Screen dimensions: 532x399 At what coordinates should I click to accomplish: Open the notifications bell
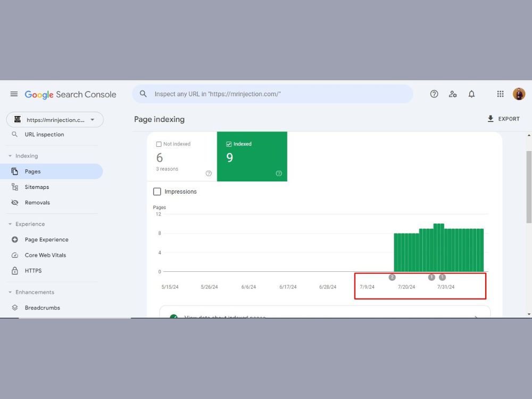tap(471, 94)
